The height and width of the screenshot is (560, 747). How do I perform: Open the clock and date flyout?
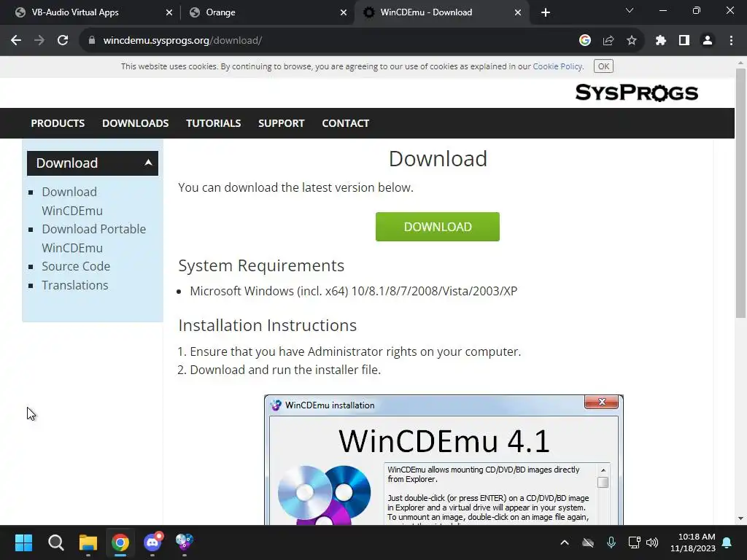pos(693,542)
